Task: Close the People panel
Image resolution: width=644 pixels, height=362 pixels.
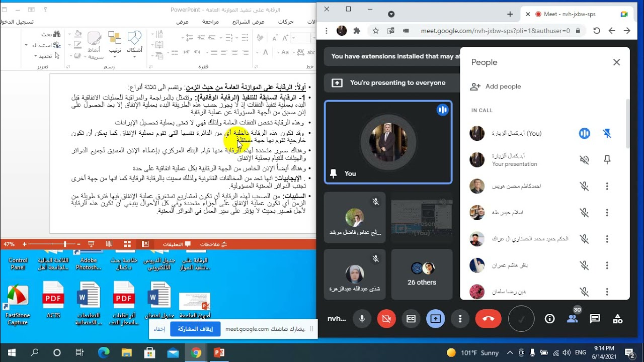Action: 616,62
